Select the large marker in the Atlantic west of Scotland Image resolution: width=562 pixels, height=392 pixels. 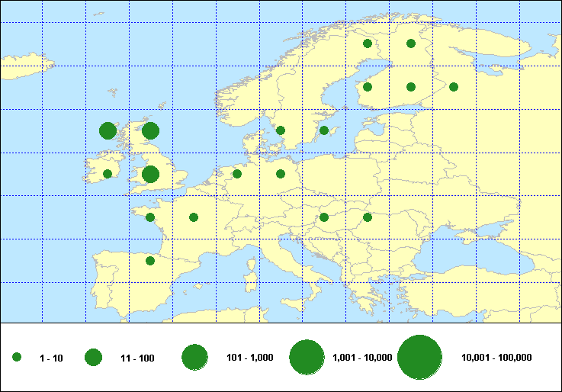108,130
